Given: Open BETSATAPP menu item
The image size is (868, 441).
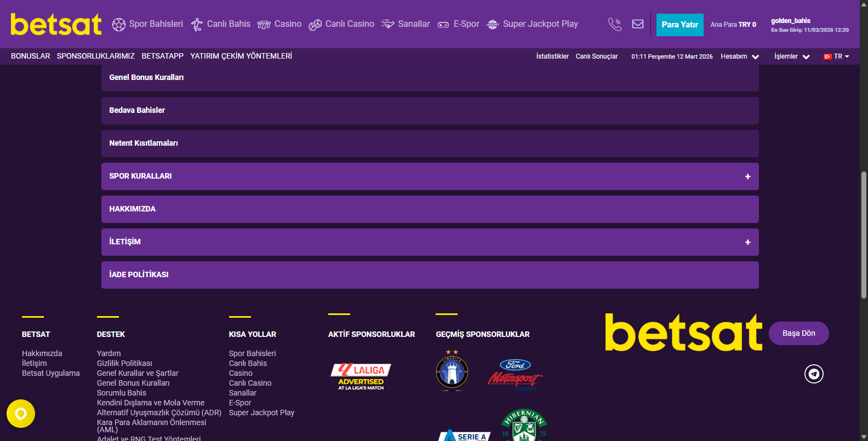Looking at the screenshot, I should tap(163, 56).
